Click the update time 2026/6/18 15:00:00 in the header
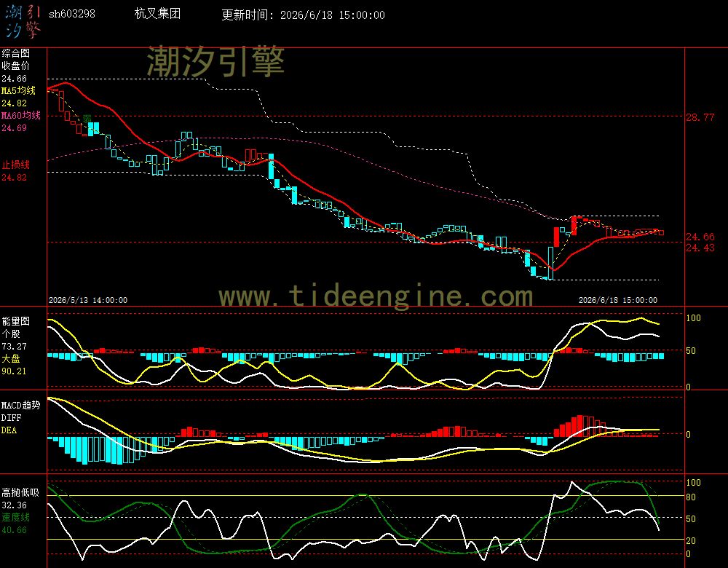Screen dimensions: 728x568 333,15
